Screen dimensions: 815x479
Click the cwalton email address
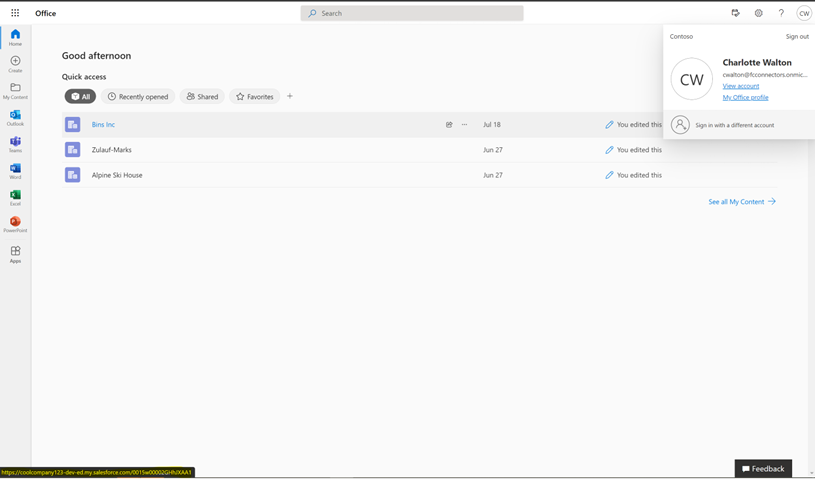(x=765, y=75)
